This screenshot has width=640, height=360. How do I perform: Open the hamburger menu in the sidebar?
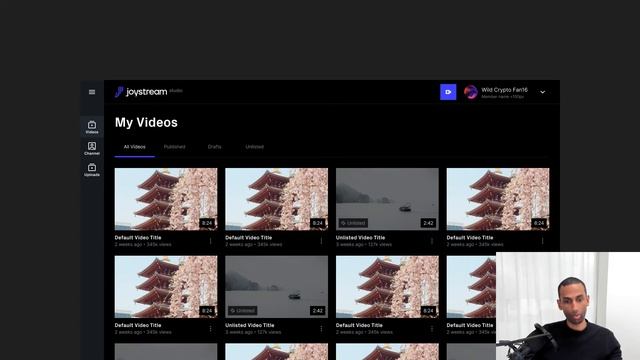92,92
